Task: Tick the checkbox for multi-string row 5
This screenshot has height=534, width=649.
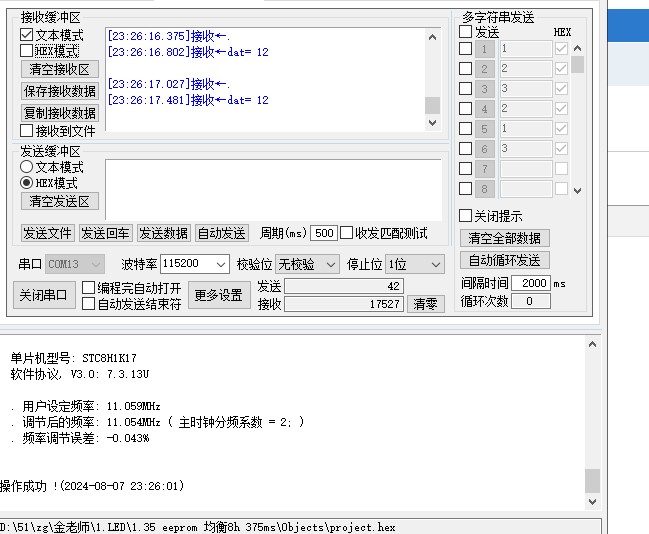Action: 465,128
